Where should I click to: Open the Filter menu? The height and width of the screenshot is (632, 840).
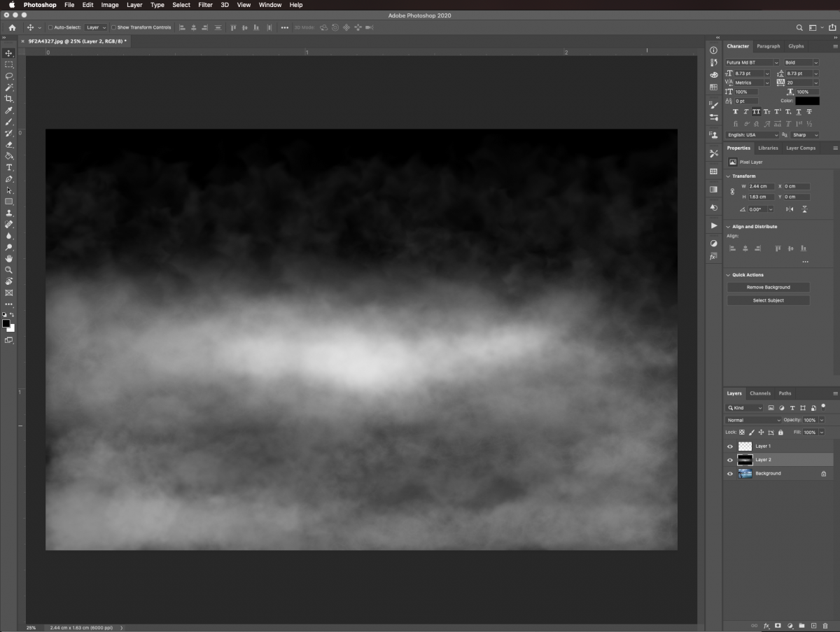[x=205, y=5]
